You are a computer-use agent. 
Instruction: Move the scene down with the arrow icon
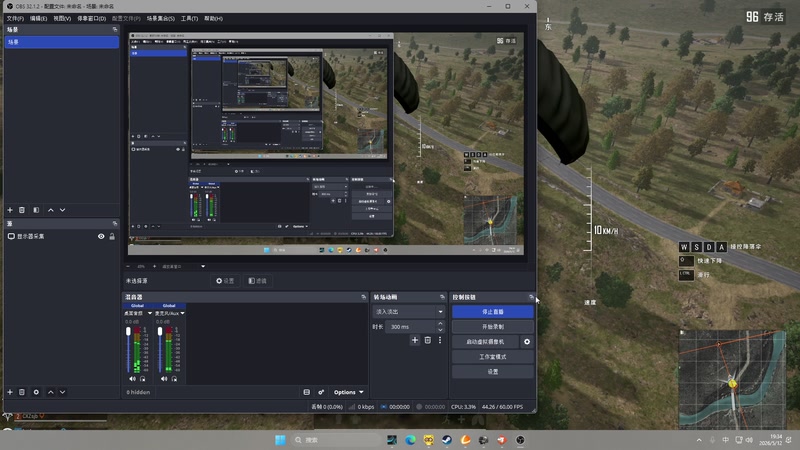pos(62,210)
